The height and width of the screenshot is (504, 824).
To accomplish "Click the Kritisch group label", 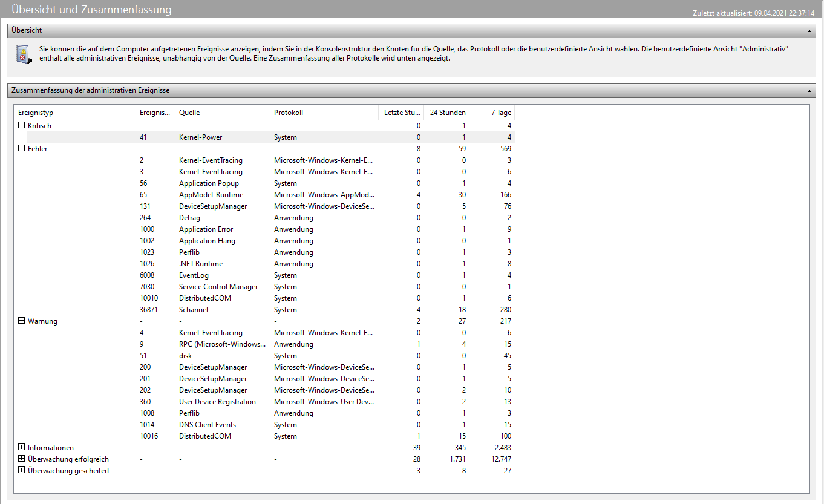I will click(39, 126).
